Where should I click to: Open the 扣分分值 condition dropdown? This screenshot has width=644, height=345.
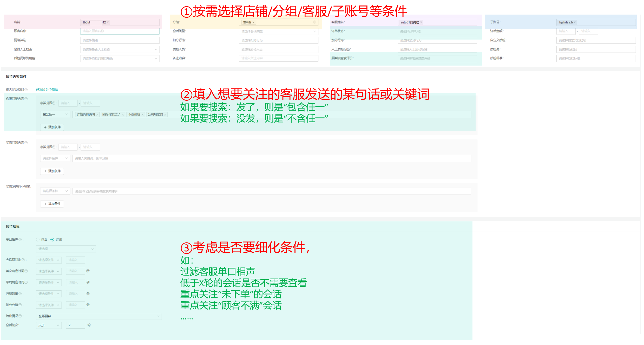(x=49, y=305)
